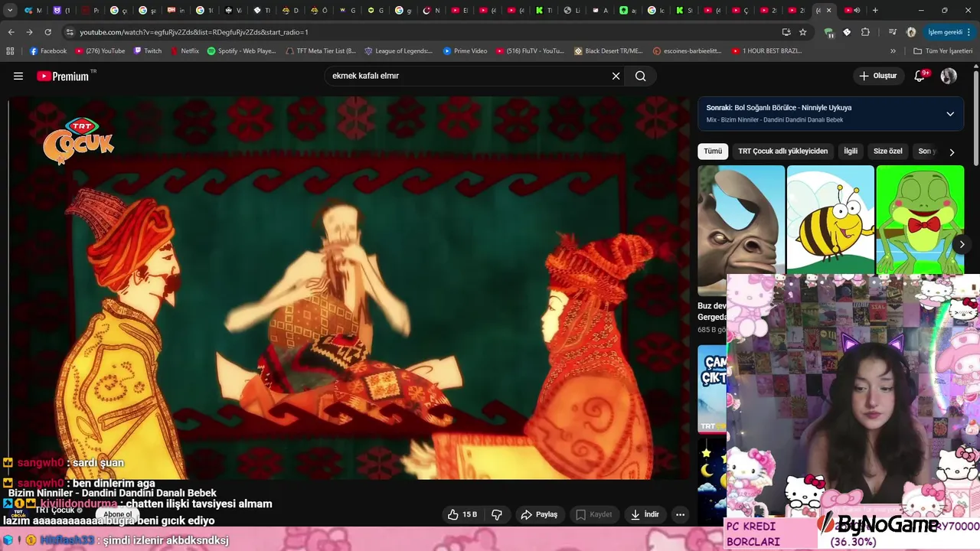Click the TRT Çocuk channel name
This screenshot has width=980, height=551.
pyautogui.click(x=54, y=510)
